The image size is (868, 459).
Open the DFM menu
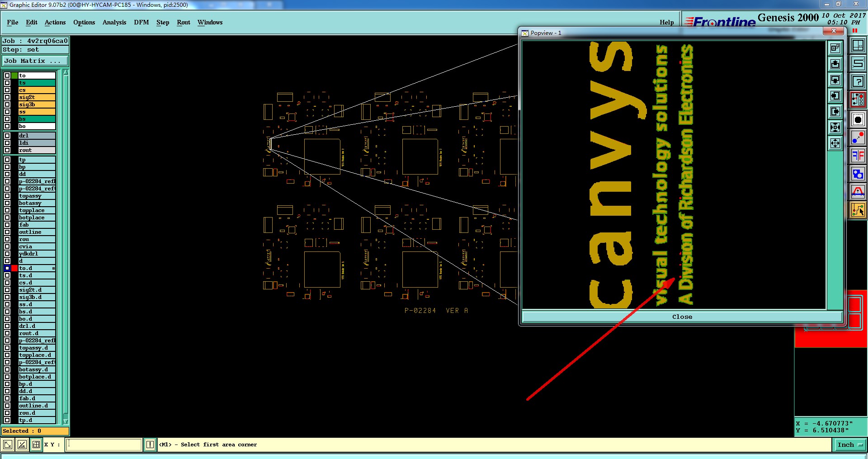[x=142, y=22]
